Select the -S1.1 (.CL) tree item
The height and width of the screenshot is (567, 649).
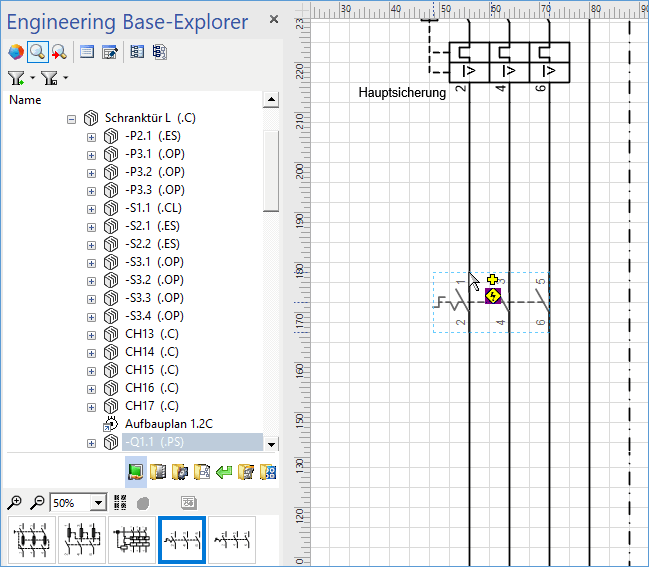click(x=153, y=208)
